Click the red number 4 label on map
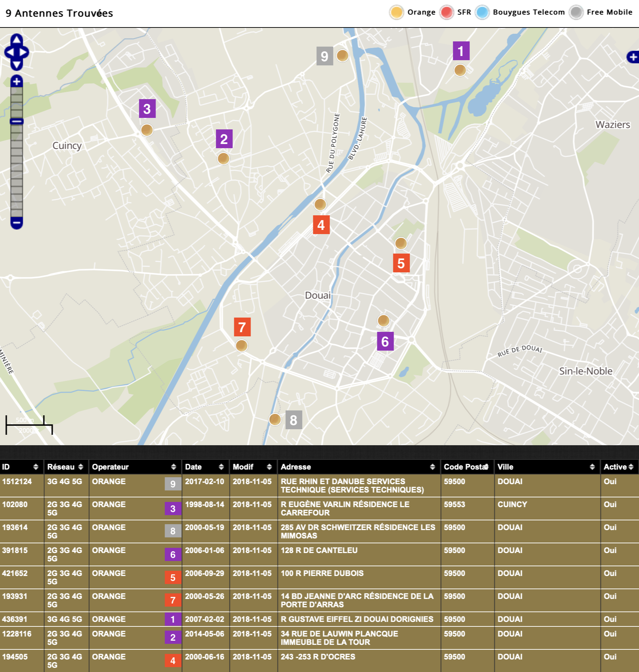Screen dimensions: 639x672 [x=321, y=225]
